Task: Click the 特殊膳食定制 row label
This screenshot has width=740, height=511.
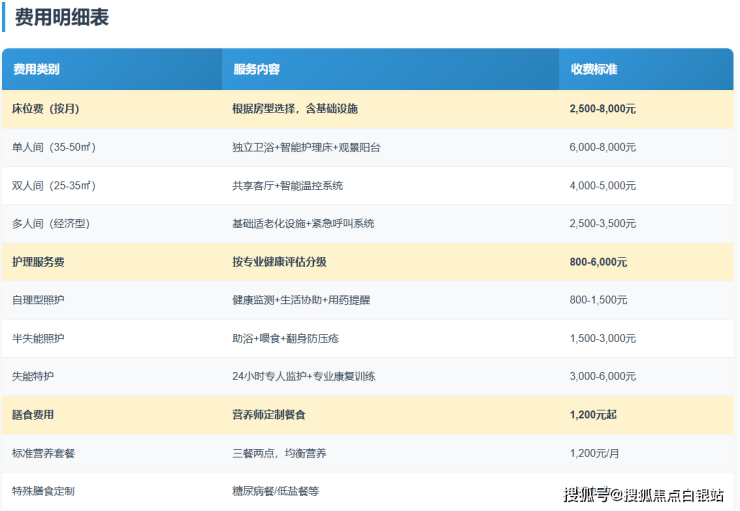Action: tap(43, 491)
